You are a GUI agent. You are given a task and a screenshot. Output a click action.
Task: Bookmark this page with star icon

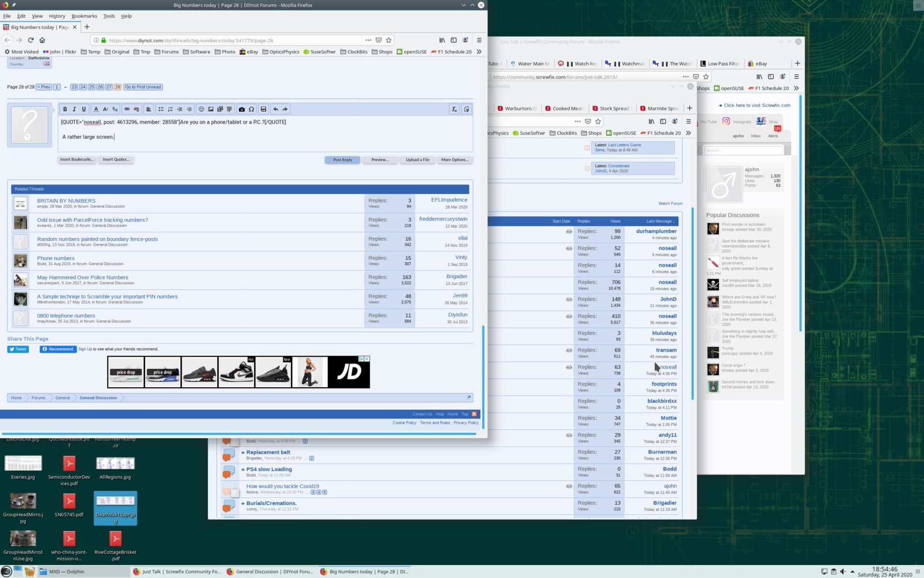389,40
